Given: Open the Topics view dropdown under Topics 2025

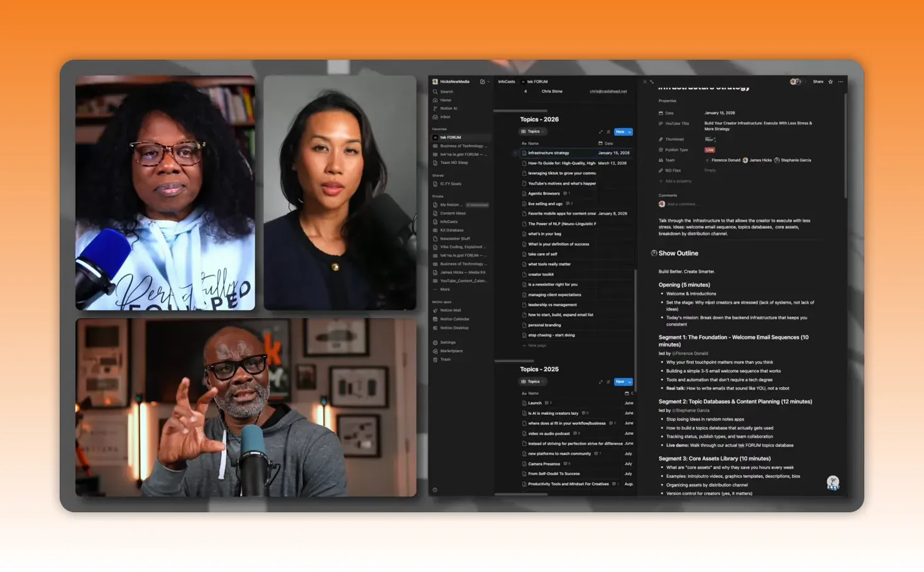Looking at the screenshot, I should [532, 382].
